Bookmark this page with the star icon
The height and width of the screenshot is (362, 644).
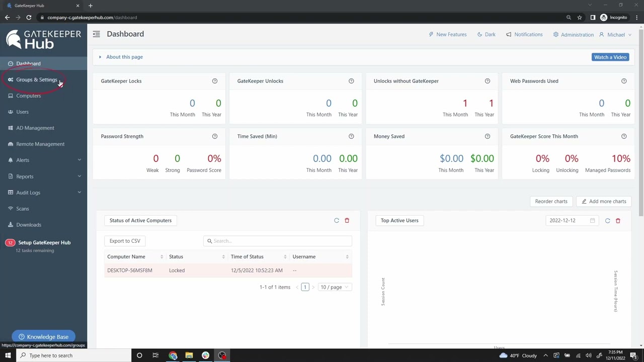(580, 18)
